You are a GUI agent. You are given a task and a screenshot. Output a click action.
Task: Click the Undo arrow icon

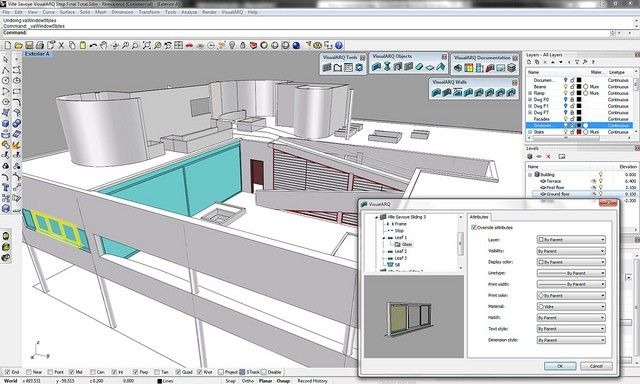(93, 45)
